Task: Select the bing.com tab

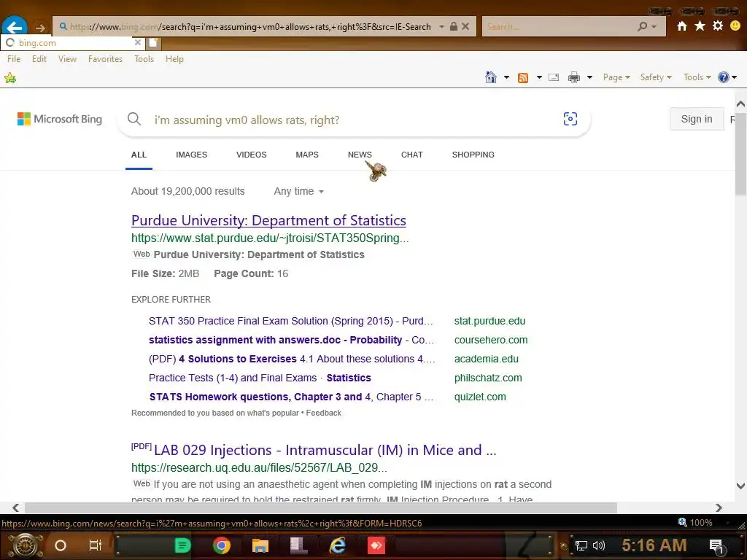Action: click(72, 43)
